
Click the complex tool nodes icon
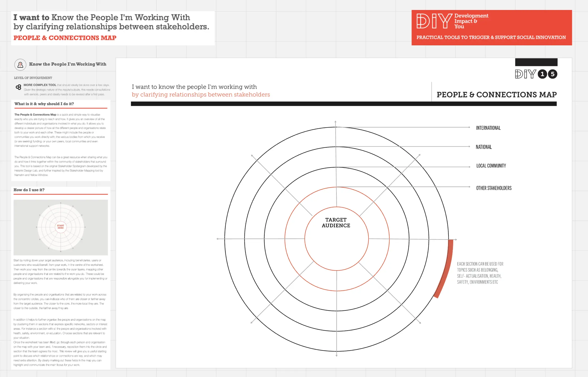18,87
